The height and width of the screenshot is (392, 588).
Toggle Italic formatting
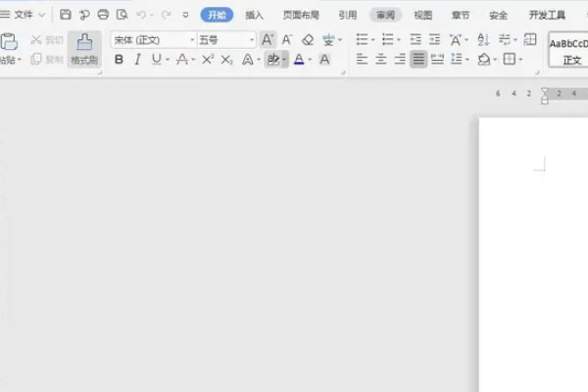click(x=137, y=59)
